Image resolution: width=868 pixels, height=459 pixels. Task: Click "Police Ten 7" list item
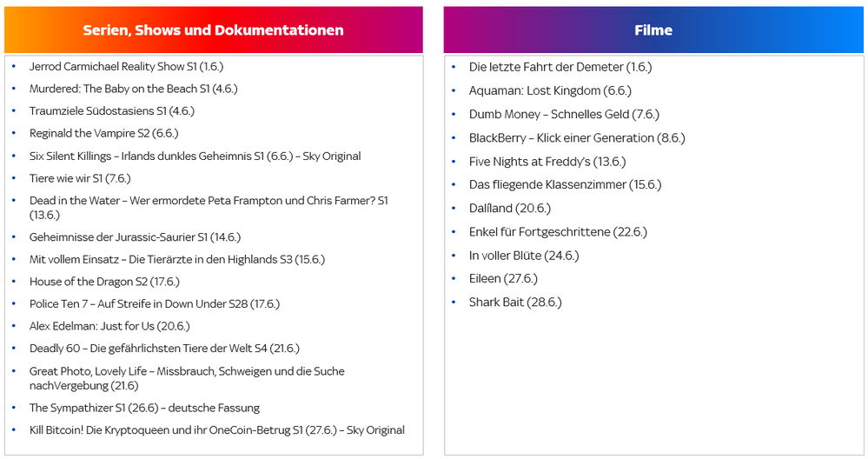tap(155, 304)
